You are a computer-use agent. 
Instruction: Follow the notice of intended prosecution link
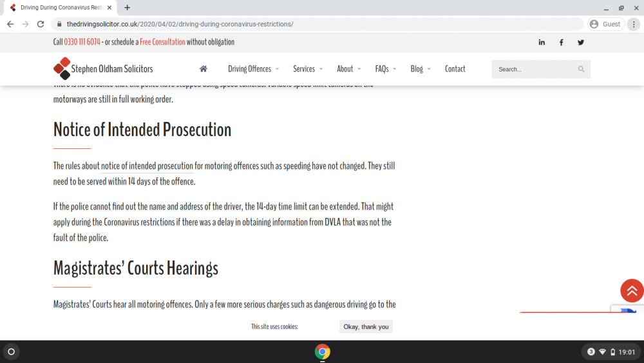click(147, 166)
